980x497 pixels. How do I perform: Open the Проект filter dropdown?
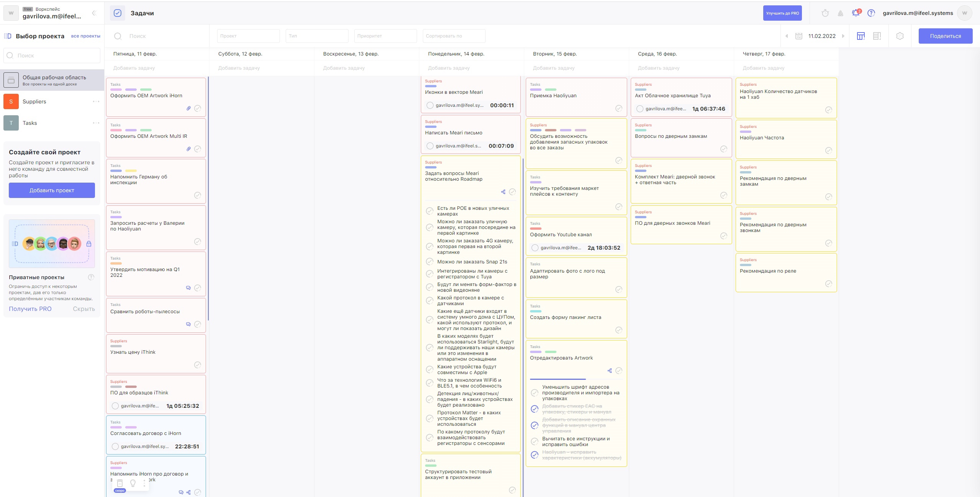248,36
